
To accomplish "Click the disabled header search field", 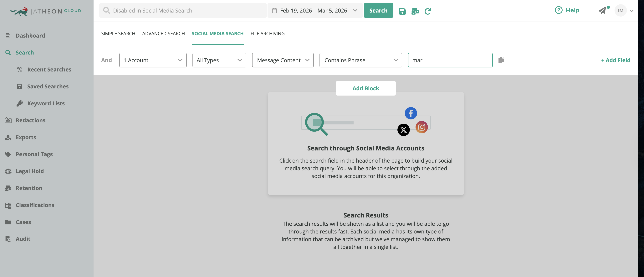I will [183, 11].
